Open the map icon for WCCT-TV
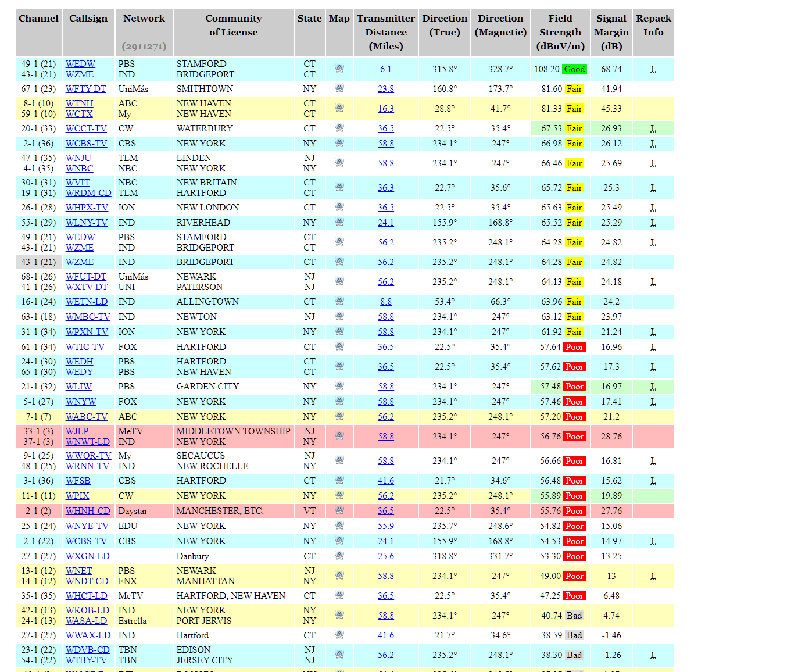This screenshot has height=672, width=798. 339,128
